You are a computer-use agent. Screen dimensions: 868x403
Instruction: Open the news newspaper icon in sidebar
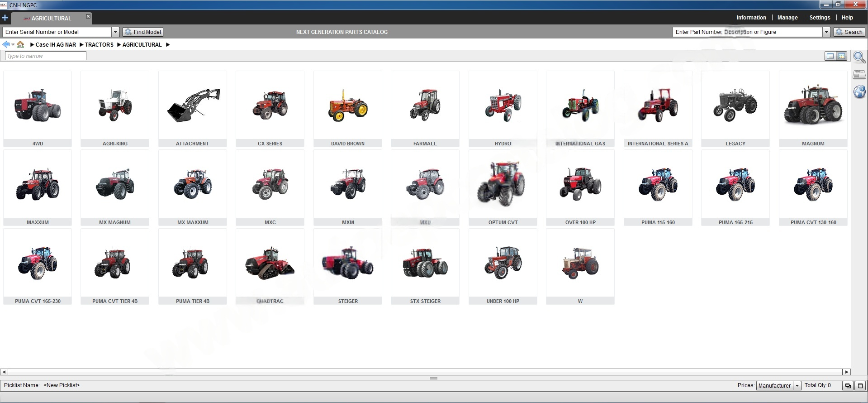[859, 75]
